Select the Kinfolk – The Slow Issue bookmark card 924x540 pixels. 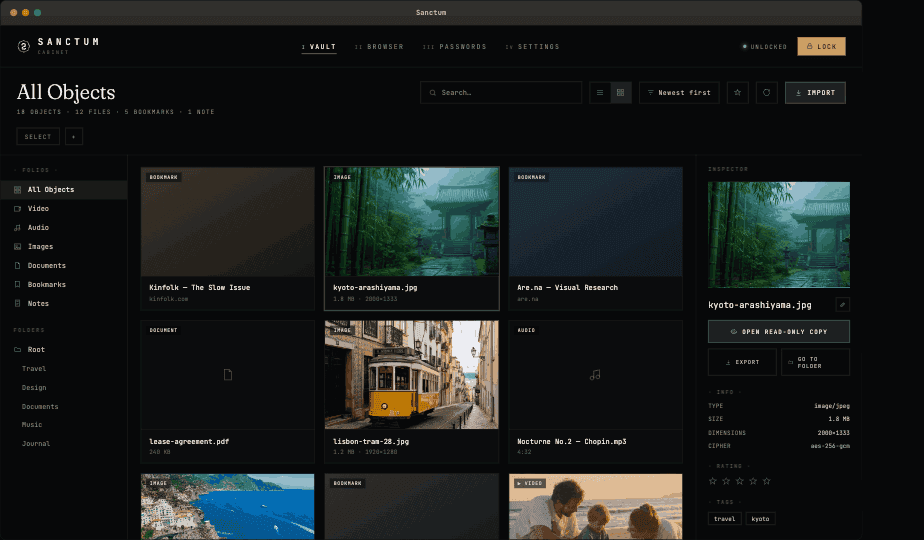pyautogui.click(x=227, y=238)
